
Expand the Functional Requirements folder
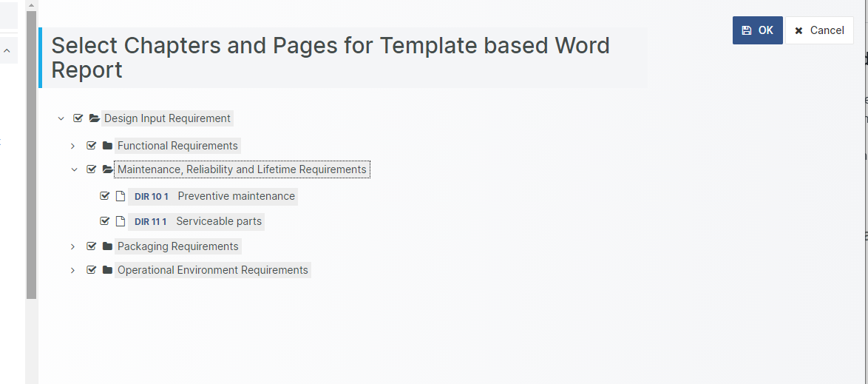point(73,146)
